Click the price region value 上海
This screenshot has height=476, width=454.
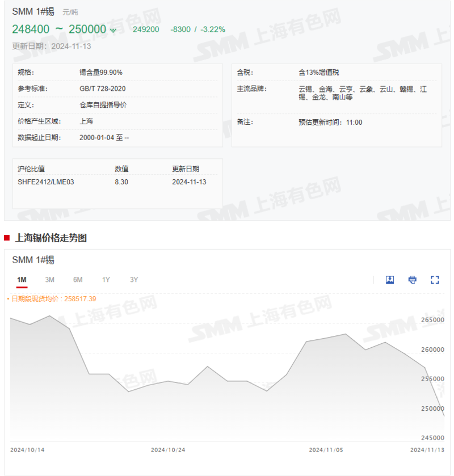click(86, 121)
